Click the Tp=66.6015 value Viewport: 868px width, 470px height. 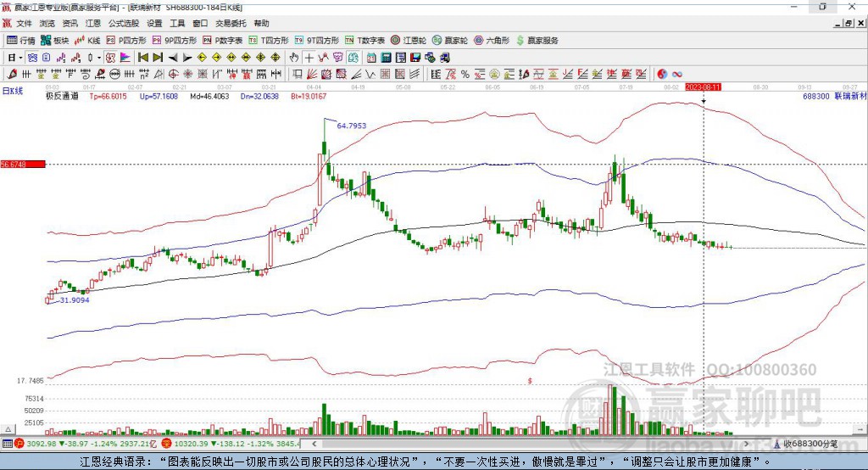(x=108, y=97)
